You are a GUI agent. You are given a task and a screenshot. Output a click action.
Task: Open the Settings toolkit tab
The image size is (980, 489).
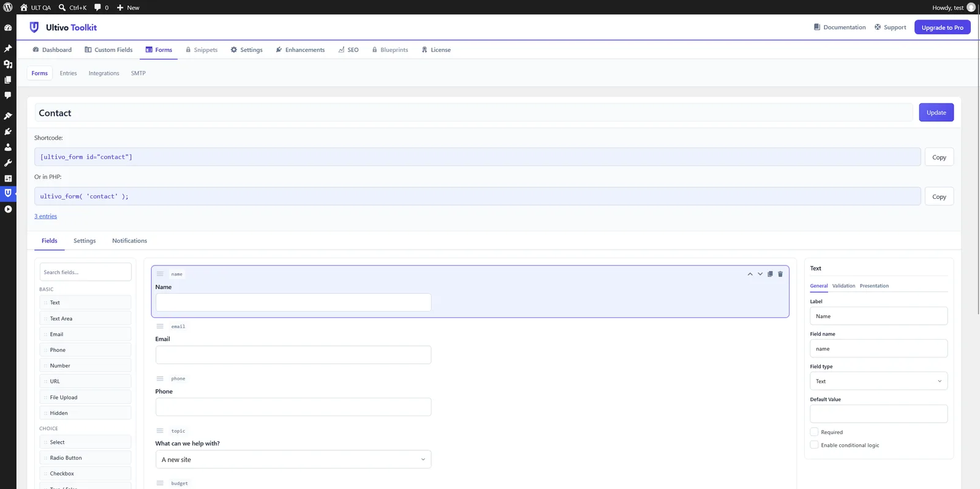click(246, 50)
